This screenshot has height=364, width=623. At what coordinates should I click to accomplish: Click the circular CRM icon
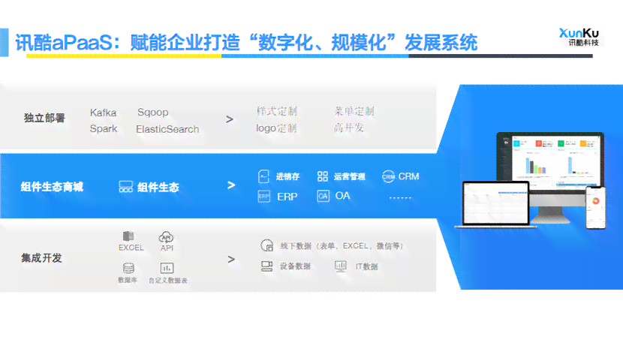[x=388, y=176]
